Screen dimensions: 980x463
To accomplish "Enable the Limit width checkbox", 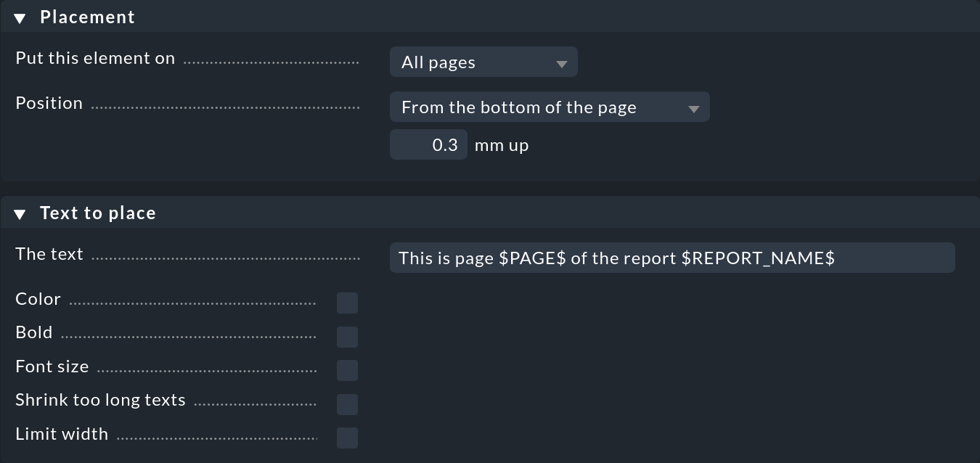I will (x=347, y=438).
